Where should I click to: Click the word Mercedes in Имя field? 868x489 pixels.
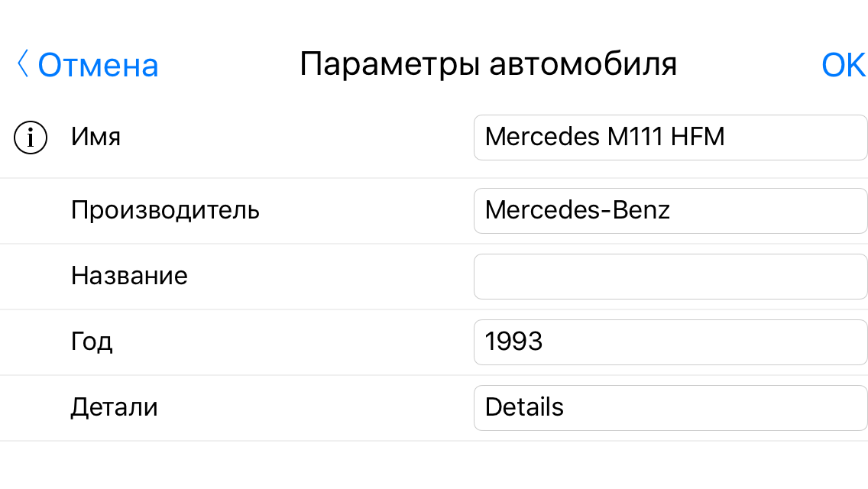click(x=542, y=137)
